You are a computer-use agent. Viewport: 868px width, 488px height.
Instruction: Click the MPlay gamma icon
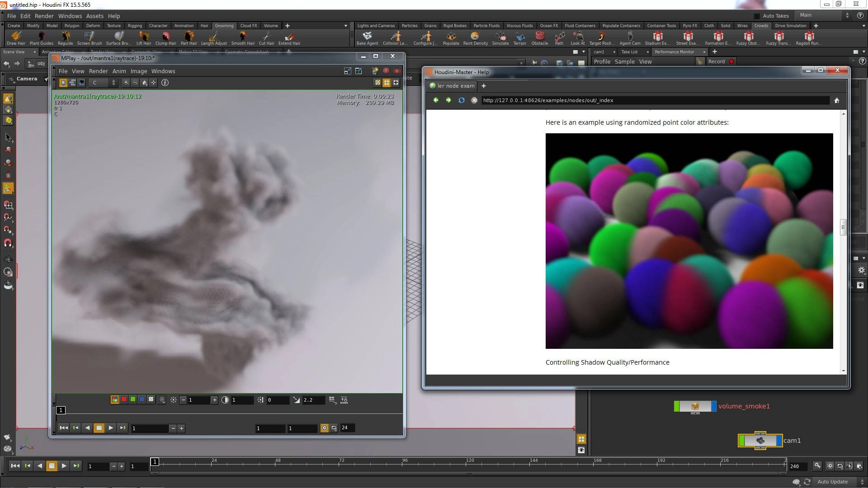point(296,400)
